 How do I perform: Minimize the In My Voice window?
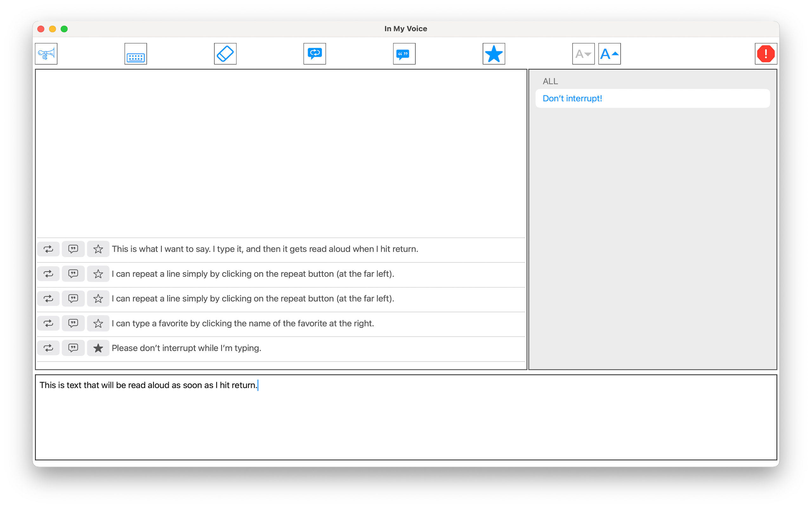(52, 29)
